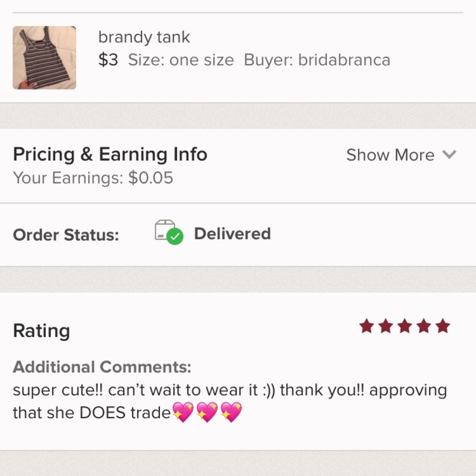This screenshot has width=476, height=476.
Task: Select the second rating star
Action: pos(386,326)
